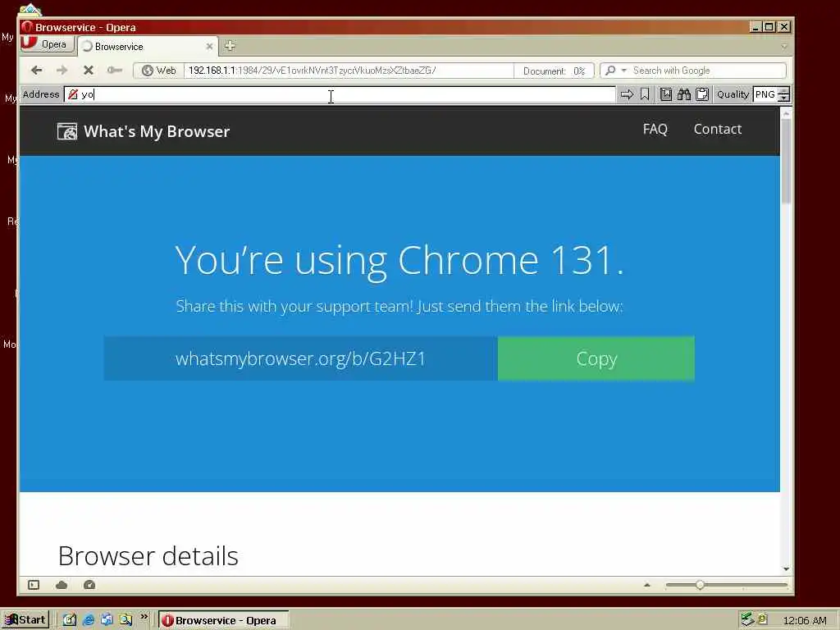
Task: Open the Opera main menu button
Action: pos(47,44)
